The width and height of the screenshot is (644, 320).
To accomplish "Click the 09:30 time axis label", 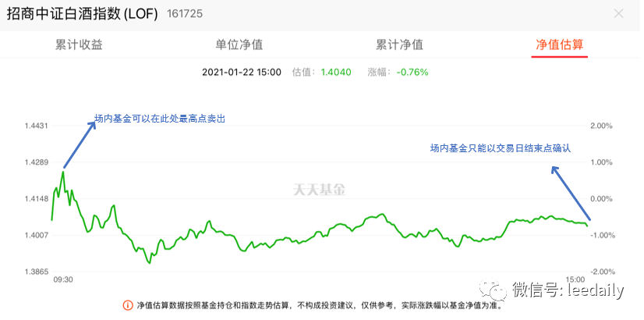I will (63, 279).
